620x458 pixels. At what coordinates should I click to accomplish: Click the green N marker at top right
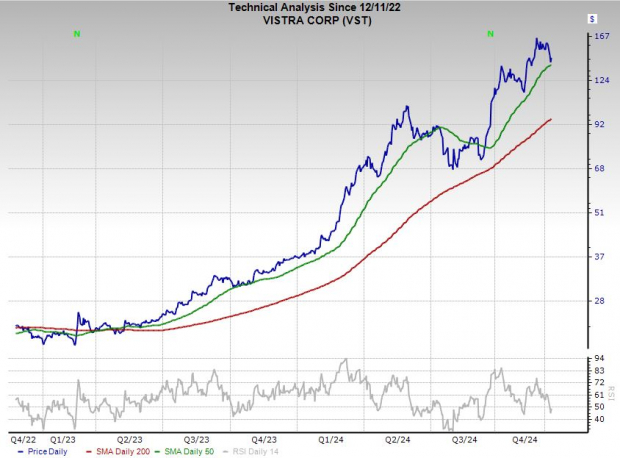490,34
